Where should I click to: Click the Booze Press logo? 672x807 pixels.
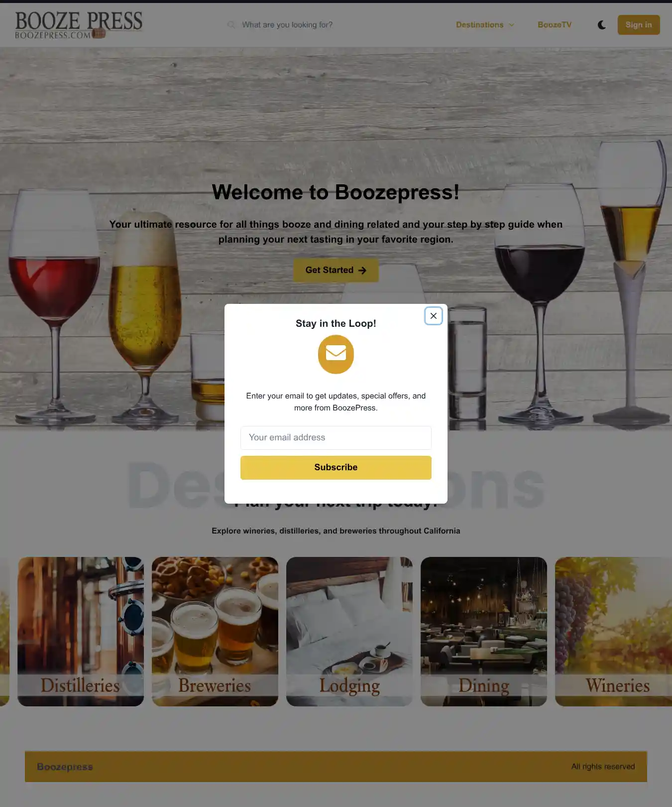[79, 25]
